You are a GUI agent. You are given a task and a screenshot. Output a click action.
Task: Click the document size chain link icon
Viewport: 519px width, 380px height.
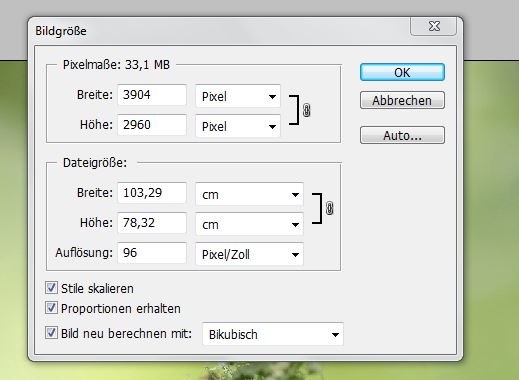(x=329, y=208)
